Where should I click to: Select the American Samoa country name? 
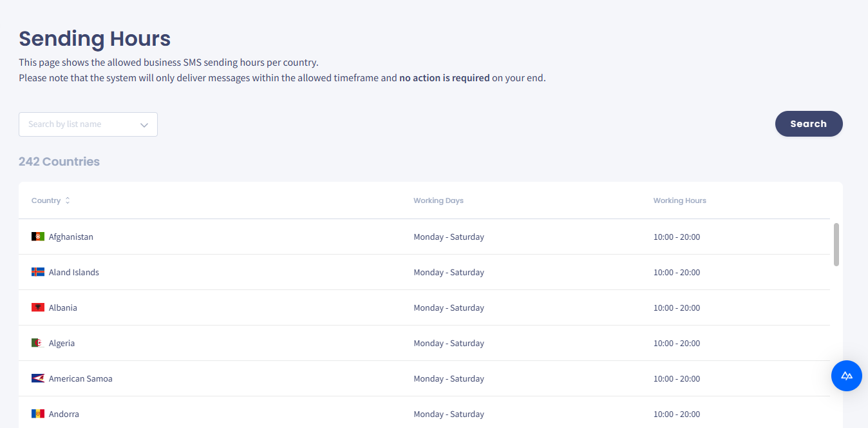pos(80,378)
